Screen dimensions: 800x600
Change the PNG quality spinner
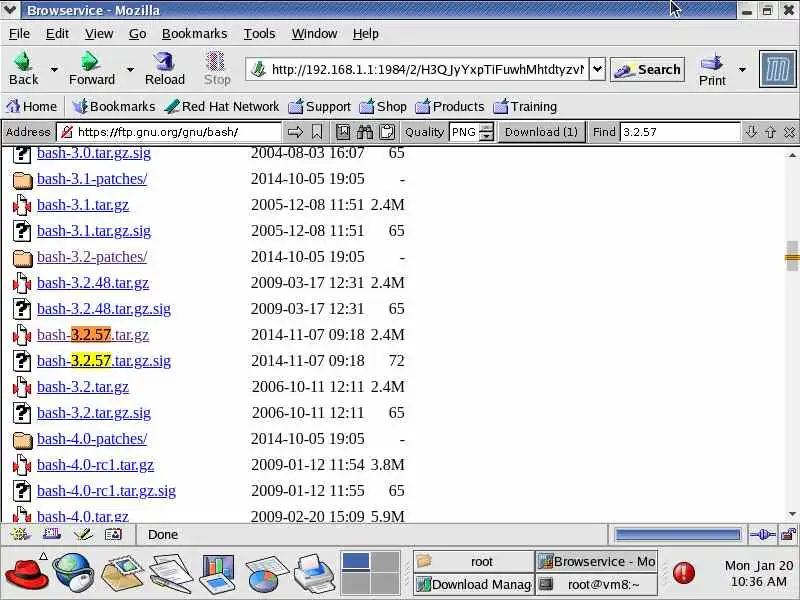487,132
